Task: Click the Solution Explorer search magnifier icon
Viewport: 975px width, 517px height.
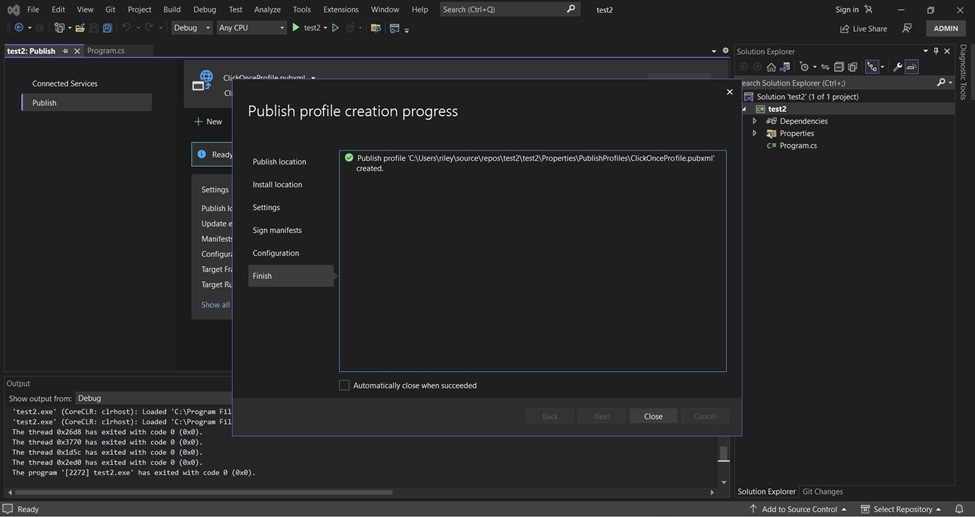Action: tap(941, 83)
